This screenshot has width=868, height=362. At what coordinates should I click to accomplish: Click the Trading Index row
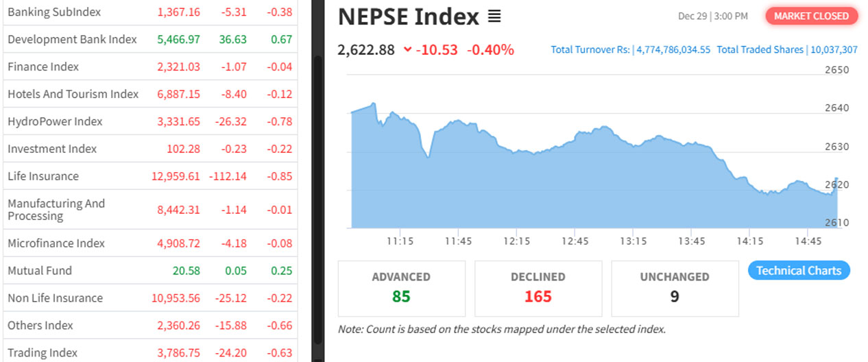43,353
